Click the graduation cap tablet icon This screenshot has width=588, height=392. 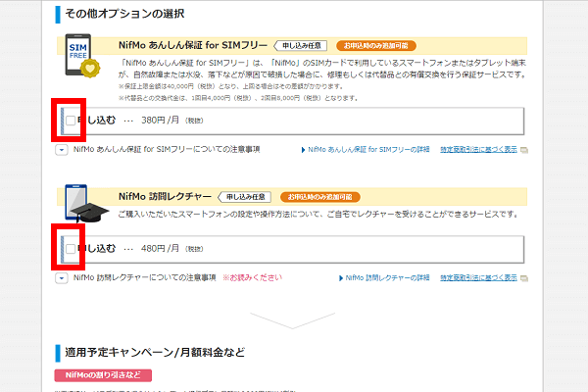click(85, 203)
